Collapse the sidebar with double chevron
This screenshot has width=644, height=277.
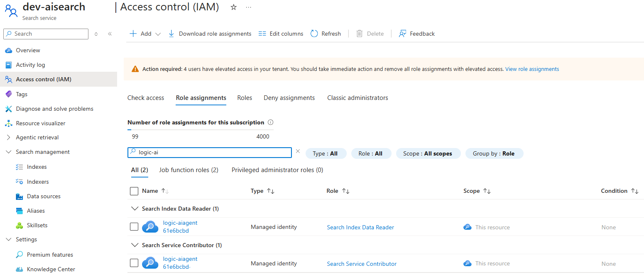110,34
